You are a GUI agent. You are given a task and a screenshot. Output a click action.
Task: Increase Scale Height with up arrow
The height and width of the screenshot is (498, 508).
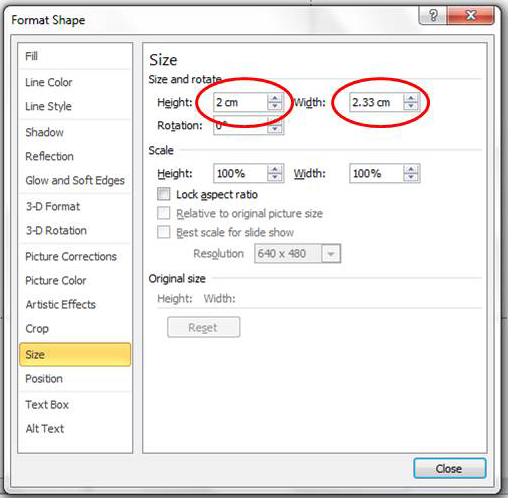point(275,169)
